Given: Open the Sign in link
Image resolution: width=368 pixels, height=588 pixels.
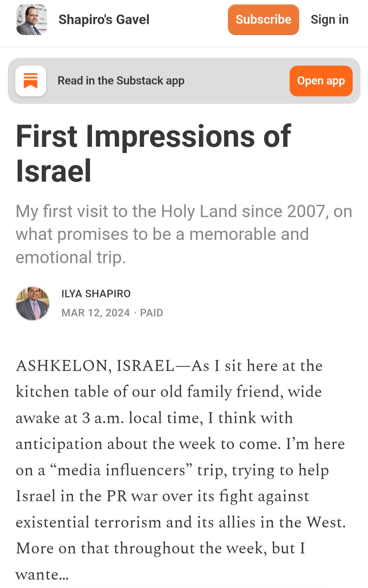Looking at the screenshot, I should pos(329,19).
